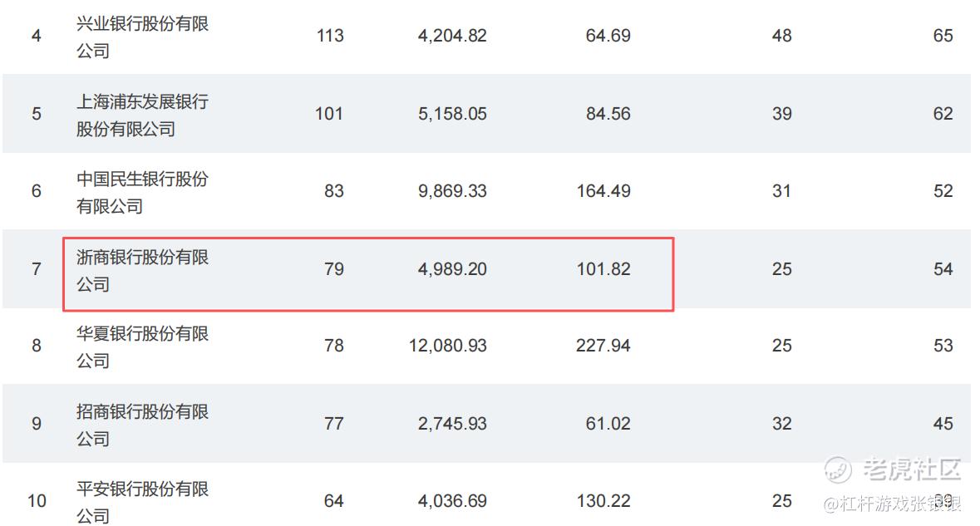Image resolution: width=980 pixels, height=526 pixels.
Task: Click 中国民生银行股份有限公司 bank name
Action: [x=142, y=193]
